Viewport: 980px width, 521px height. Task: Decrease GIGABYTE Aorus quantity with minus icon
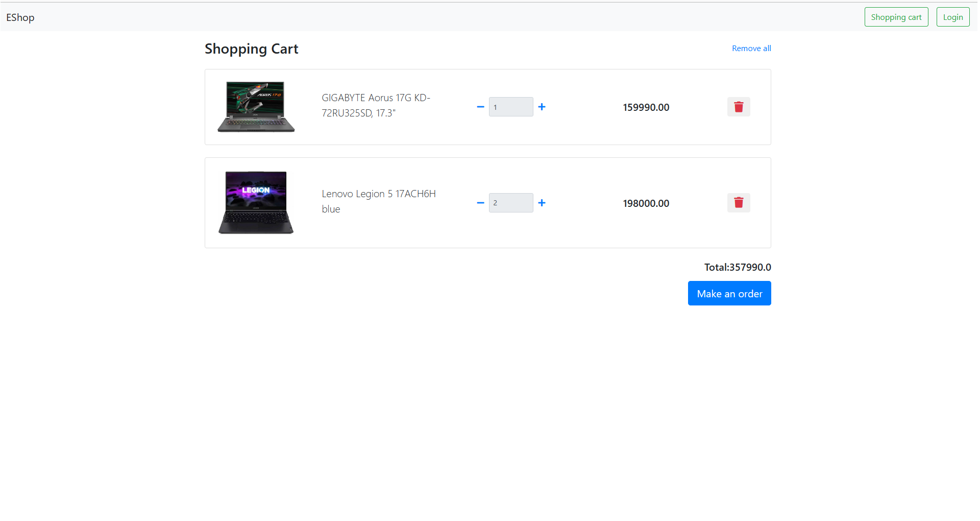coord(480,107)
